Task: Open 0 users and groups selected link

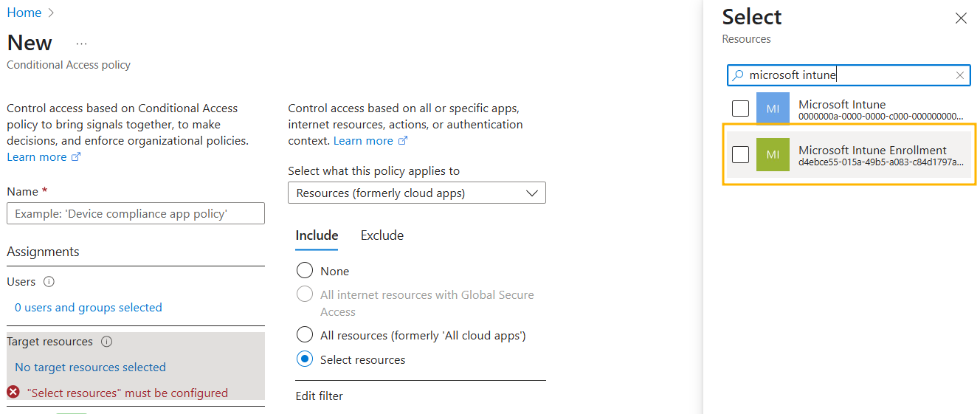Action: click(89, 307)
